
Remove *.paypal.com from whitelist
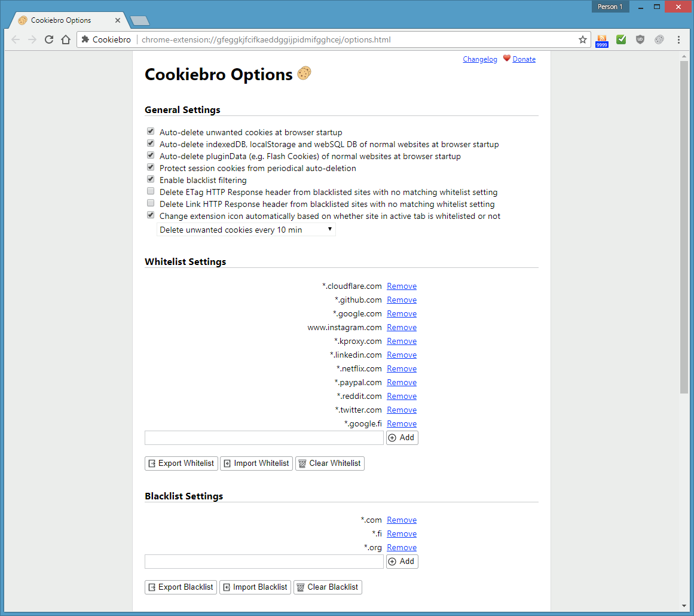[x=402, y=382]
